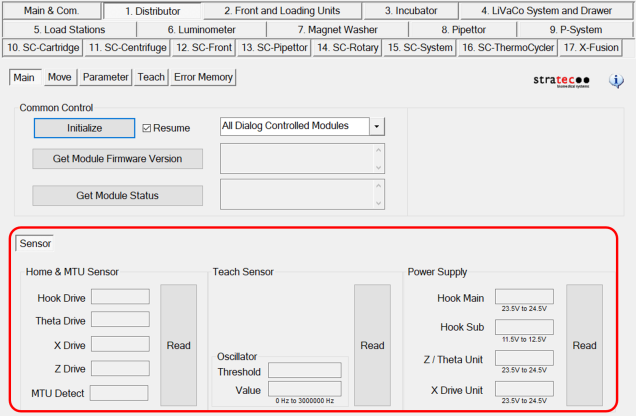Click the Oscillator Threshold field
This screenshot has height=416, width=636.
304,370
